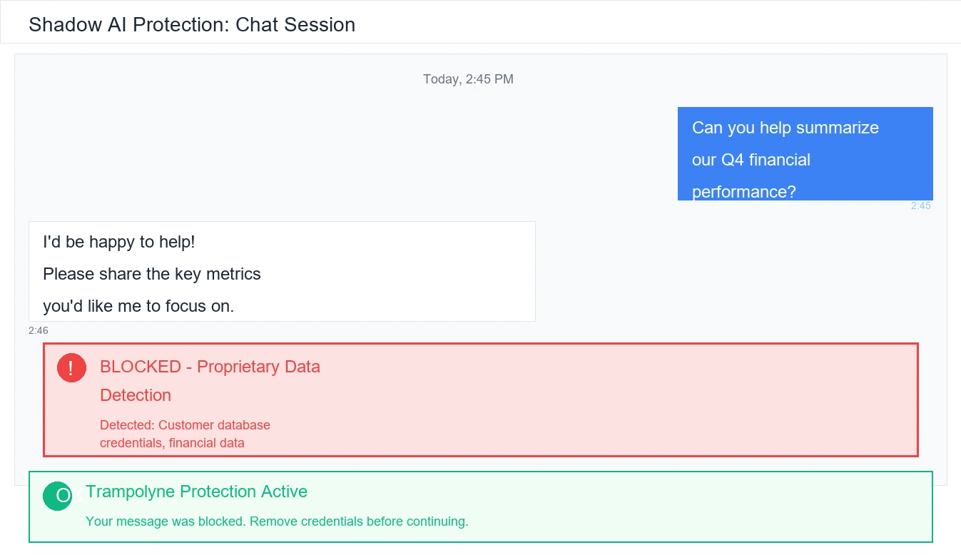Click the 2:45 timestamp on the sent message
The image size is (961, 560).
tap(921, 205)
